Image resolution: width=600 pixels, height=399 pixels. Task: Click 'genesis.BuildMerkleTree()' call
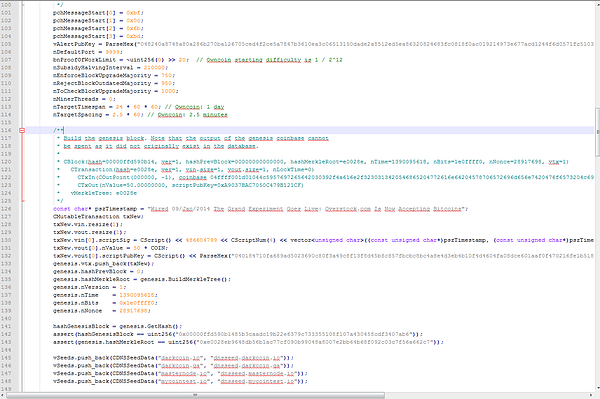coord(184,279)
